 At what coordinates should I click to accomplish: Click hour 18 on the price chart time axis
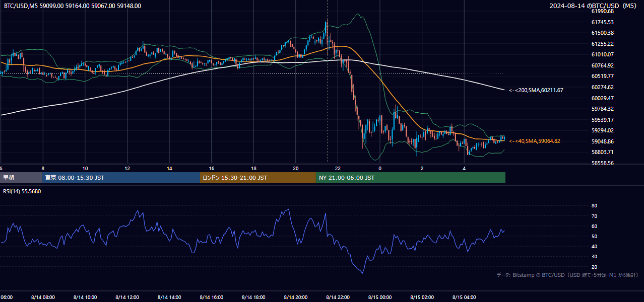tap(253, 168)
